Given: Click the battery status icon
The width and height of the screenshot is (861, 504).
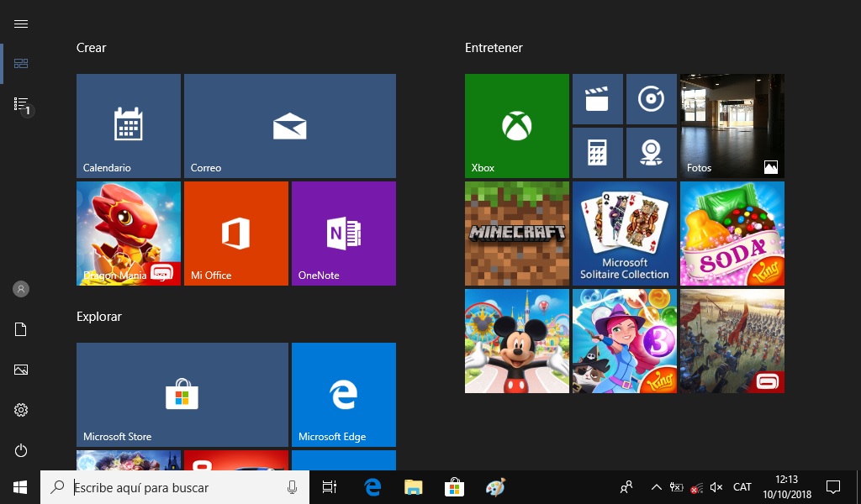Looking at the screenshot, I should pos(677,487).
